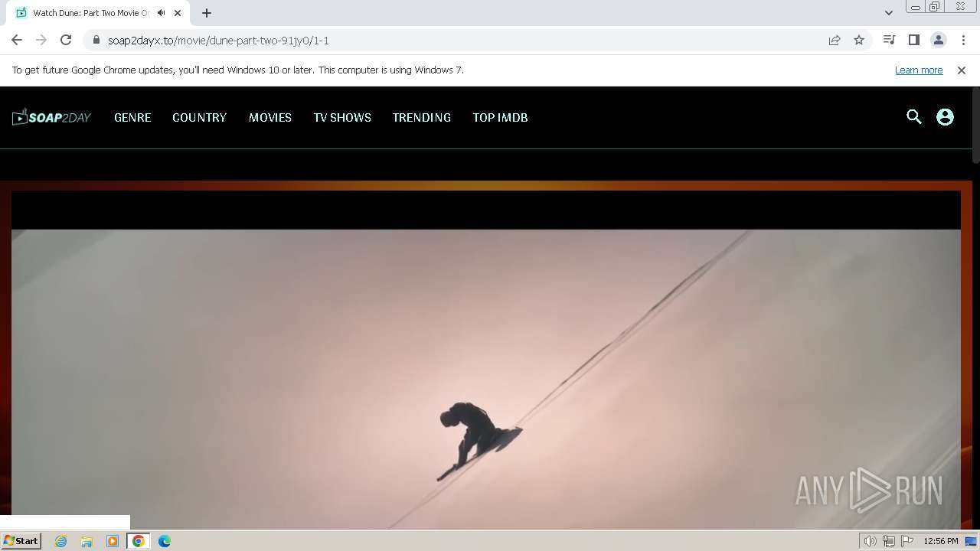Close the Dune Part Two tab

coord(178,13)
